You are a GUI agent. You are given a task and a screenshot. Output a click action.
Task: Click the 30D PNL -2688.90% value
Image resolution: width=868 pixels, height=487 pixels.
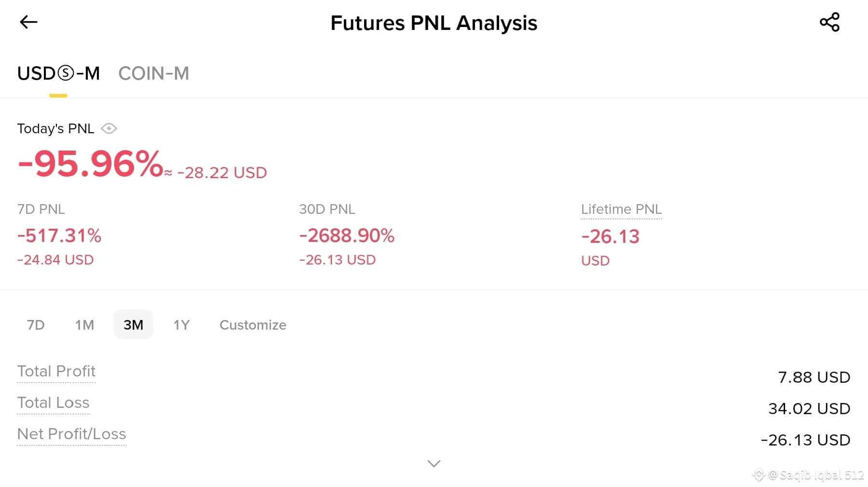(347, 236)
